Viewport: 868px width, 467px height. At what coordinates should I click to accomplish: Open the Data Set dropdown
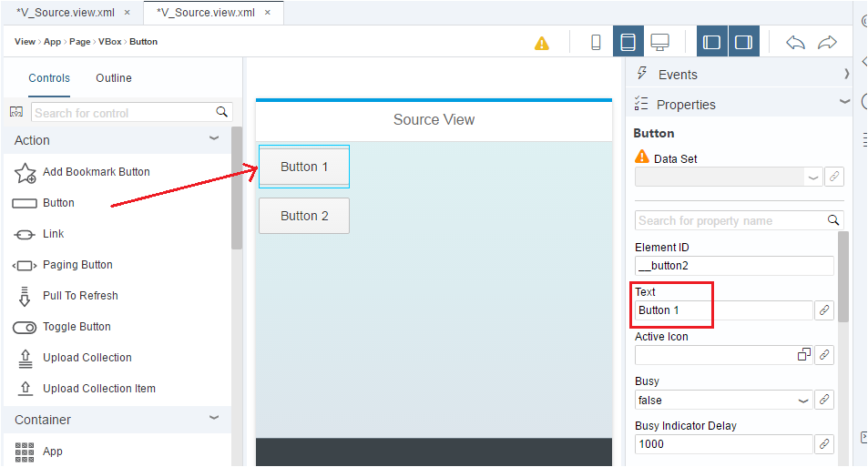pos(812,178)
